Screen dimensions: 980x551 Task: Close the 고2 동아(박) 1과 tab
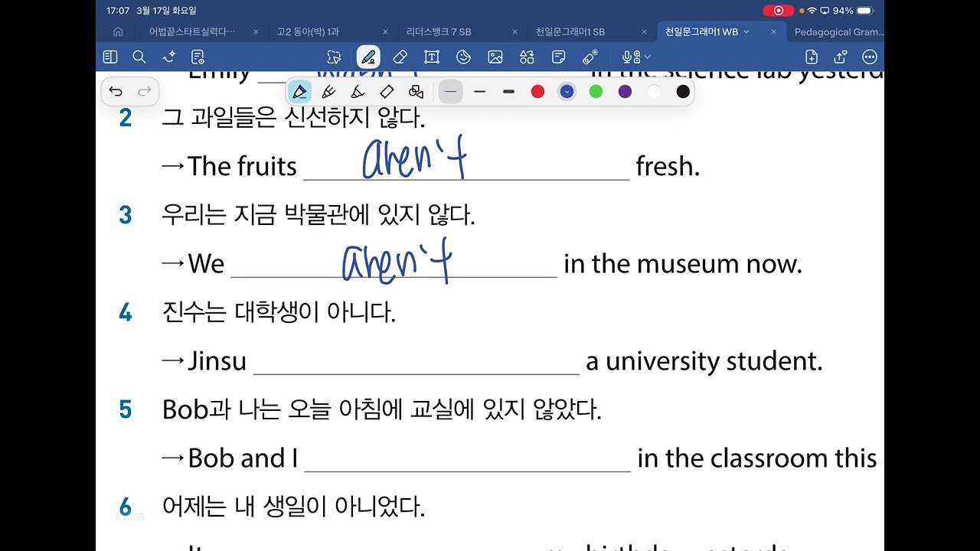coord(385,32)
